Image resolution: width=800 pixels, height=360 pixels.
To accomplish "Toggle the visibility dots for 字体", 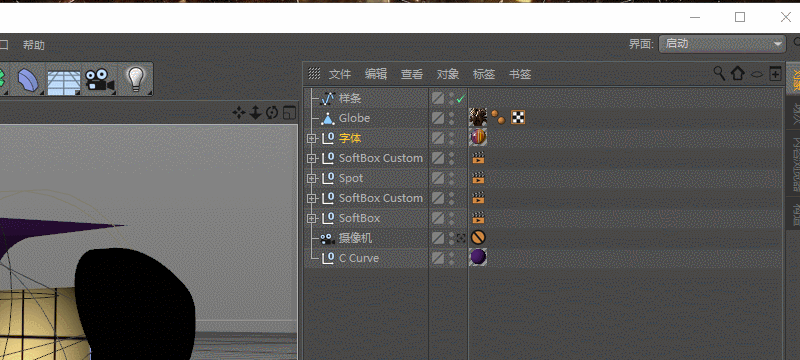I will 451,138.
